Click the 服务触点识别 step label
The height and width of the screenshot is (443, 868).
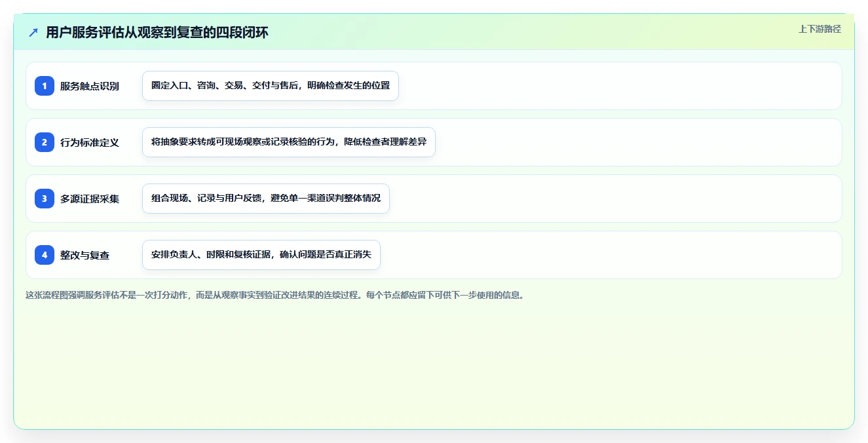[x=90, y=86]
